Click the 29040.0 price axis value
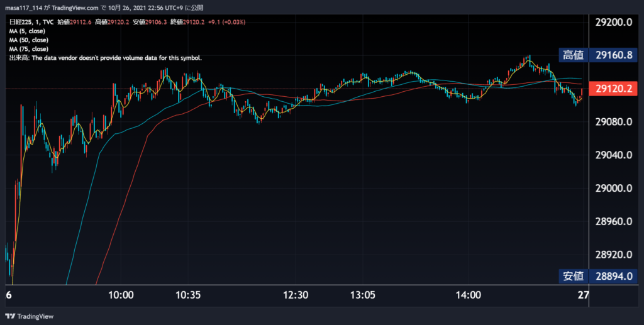 [x=614, y=155]
